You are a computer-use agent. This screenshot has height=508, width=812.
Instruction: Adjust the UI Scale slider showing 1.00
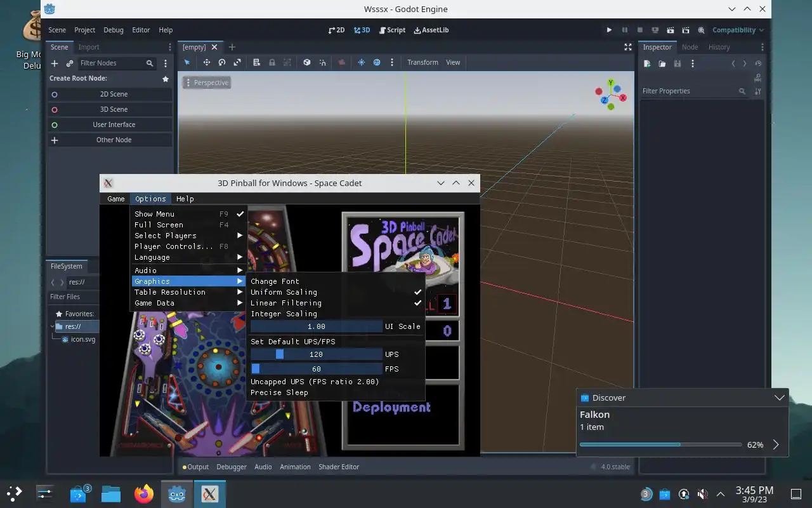point(317,326)
